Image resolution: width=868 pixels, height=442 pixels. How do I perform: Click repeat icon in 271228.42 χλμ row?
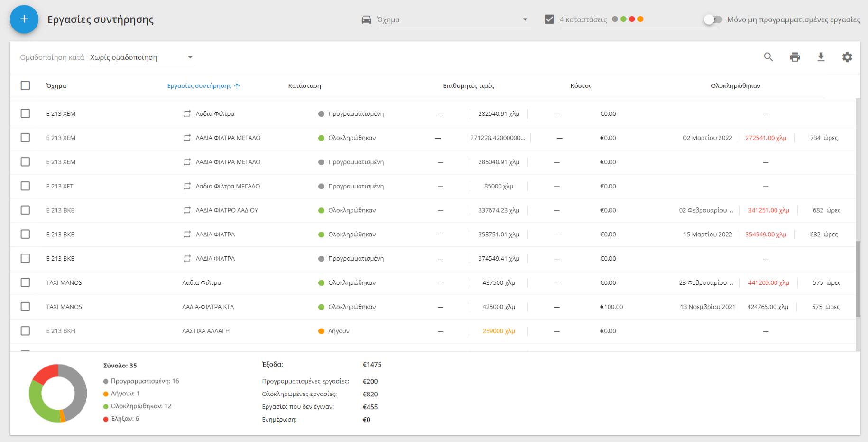point(187,138)
